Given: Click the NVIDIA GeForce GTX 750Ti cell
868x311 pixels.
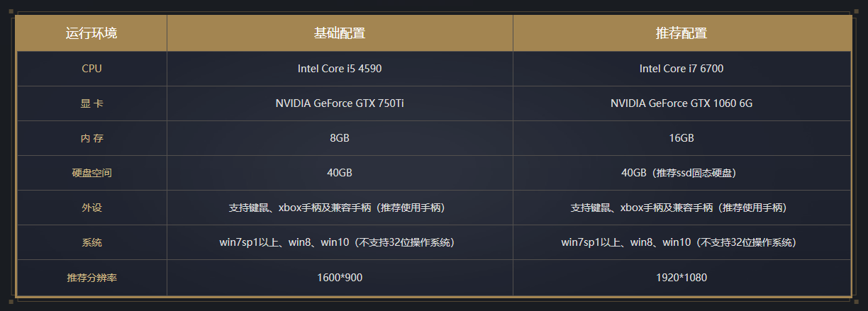Looking at the screenshot, I should (x=340, y=103).
